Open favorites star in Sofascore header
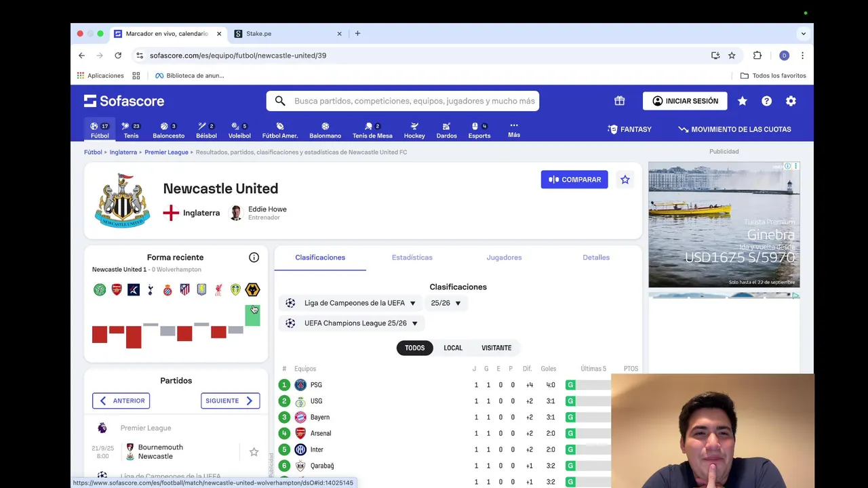 743,101
